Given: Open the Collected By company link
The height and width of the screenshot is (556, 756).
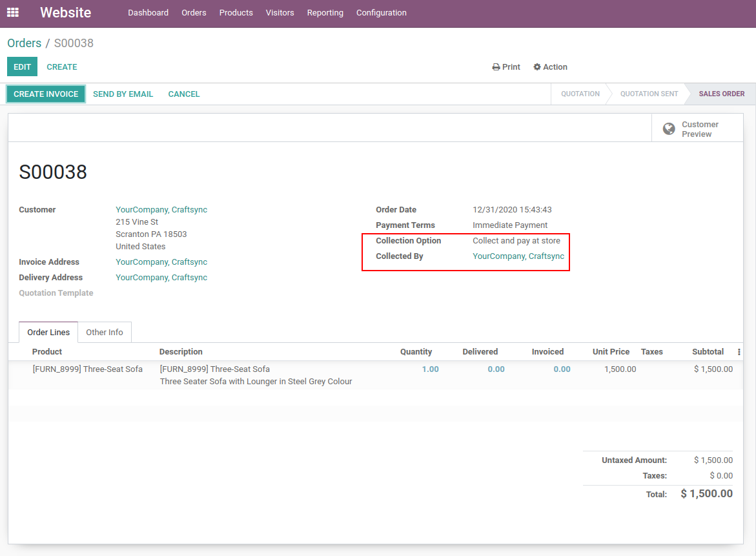Looking at the screenshot, I should pos(518,256).
